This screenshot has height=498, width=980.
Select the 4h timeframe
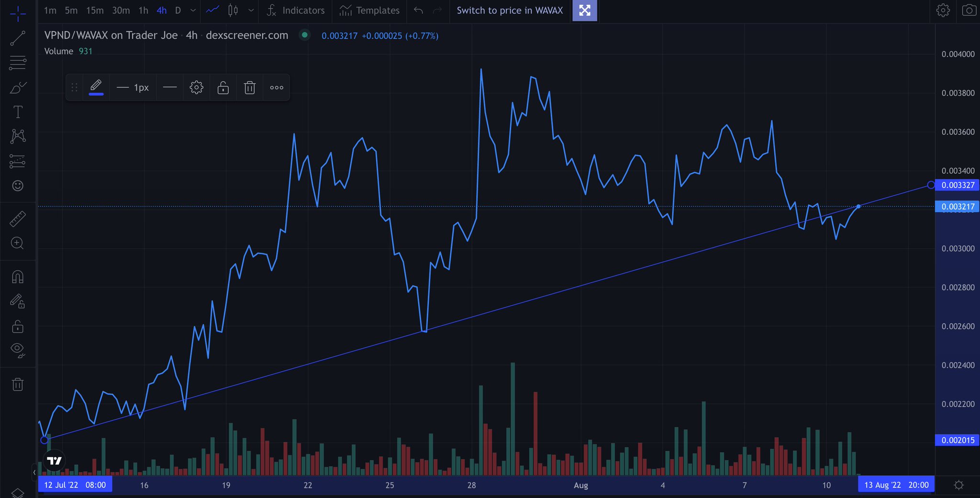tap(162, 11)
